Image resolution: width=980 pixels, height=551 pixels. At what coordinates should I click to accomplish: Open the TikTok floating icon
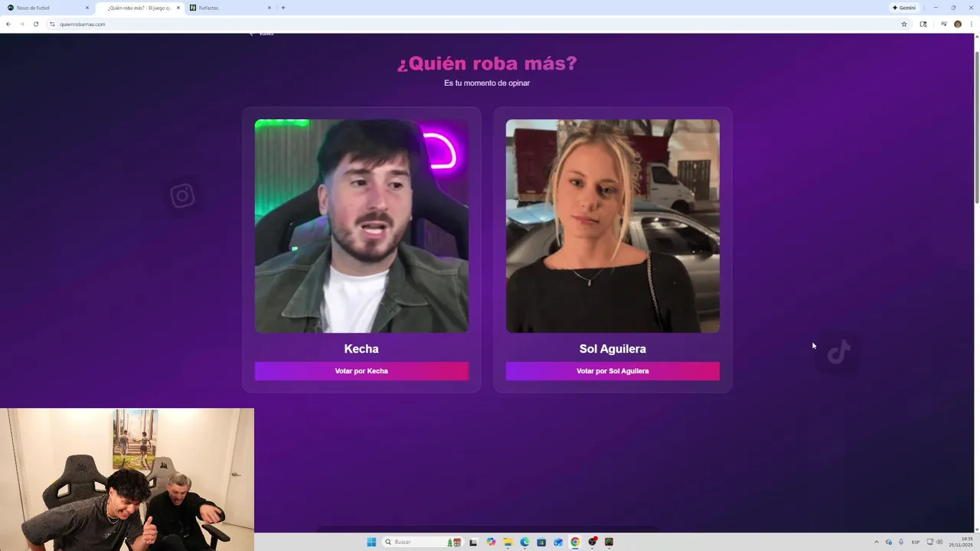point(839,352)
